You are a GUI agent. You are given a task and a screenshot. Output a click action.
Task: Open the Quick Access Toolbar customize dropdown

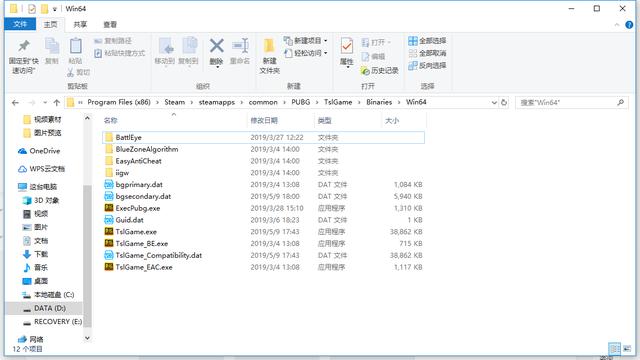click(54, 9)
